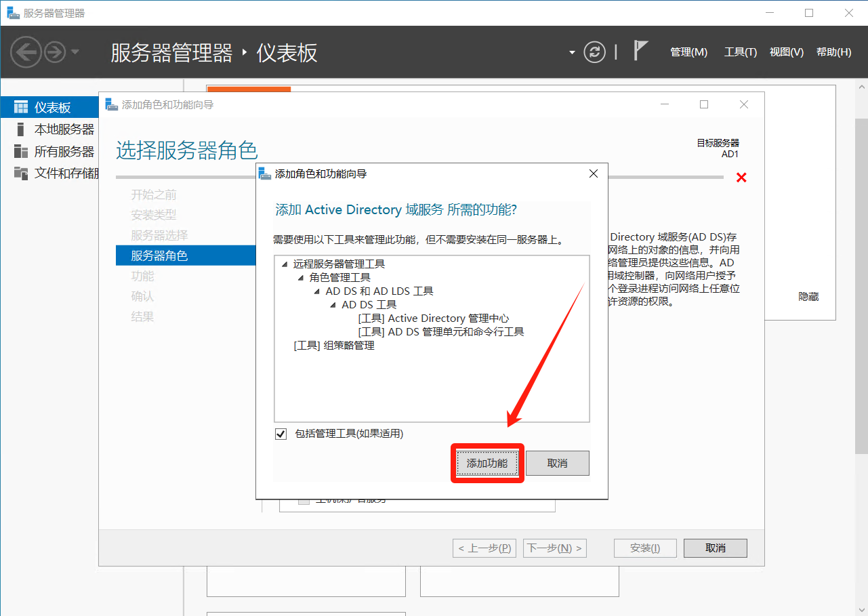The image size is (868, 616).
Task: Click the 隐藏 link
Action: (808, 297)
